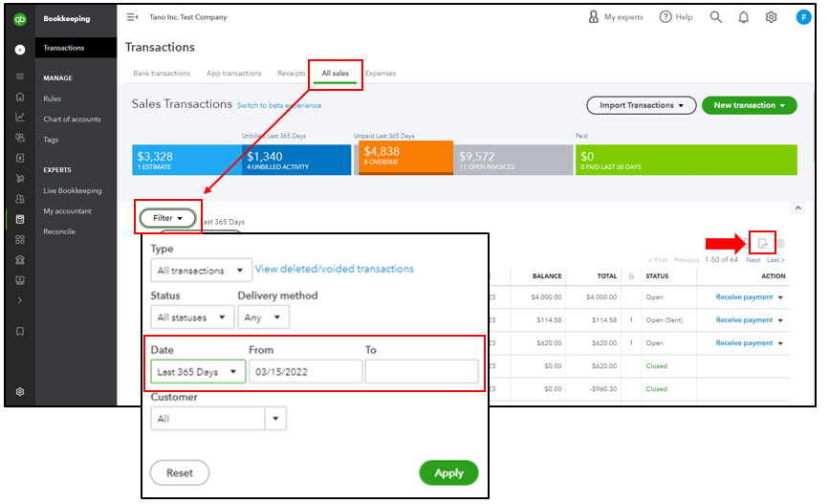Open the Customer All dropdown arrow
829x504 pixels.
275,418
